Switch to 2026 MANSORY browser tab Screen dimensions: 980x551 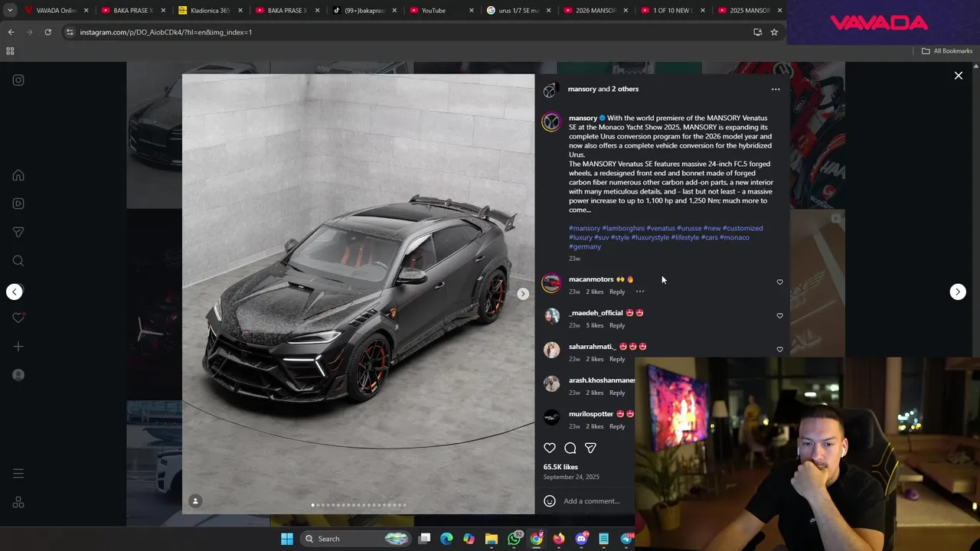(x=596, y=11)
